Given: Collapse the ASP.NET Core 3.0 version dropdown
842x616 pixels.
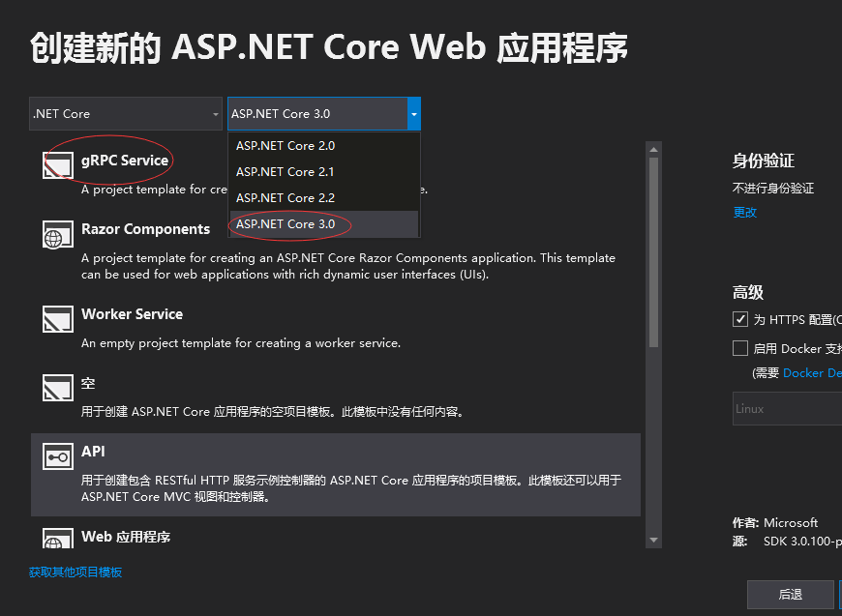Looking at the screenshot, I should tap(414, 114).
